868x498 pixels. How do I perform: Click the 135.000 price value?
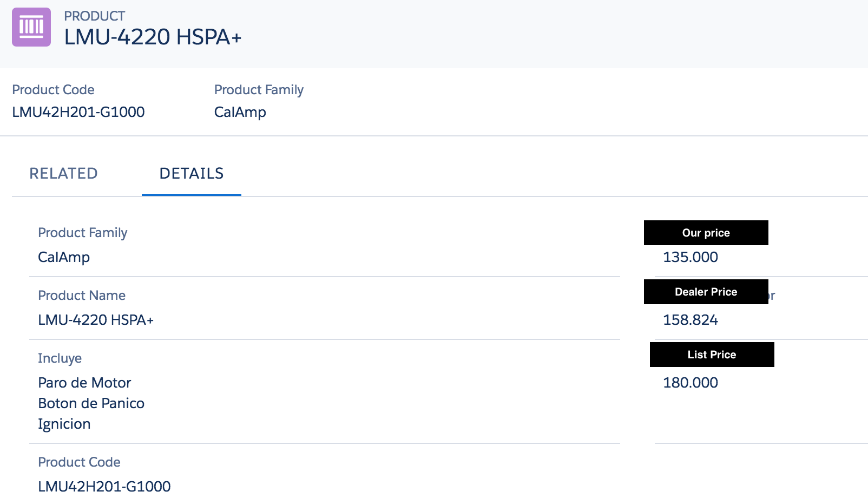[x=691, y=257]
